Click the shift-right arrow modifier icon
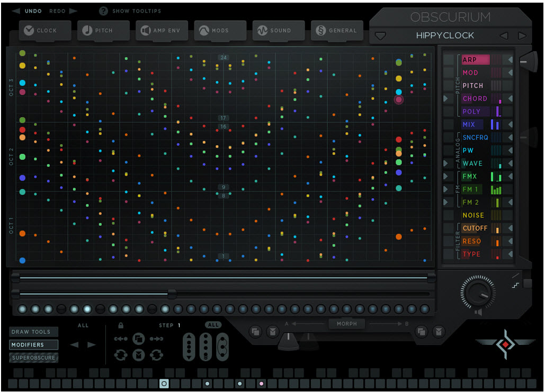Image resolution: width=545 pixels, height=392 pixels. click(156, 339)
